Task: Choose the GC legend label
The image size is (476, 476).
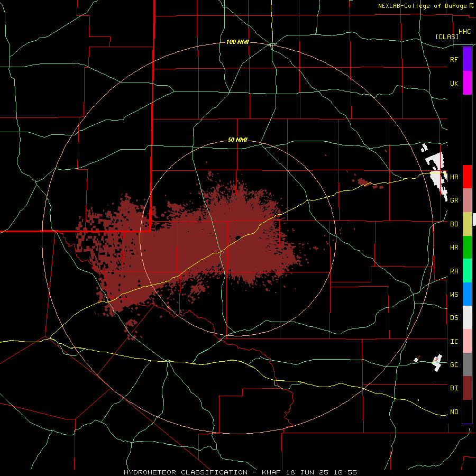Action: 454,365
